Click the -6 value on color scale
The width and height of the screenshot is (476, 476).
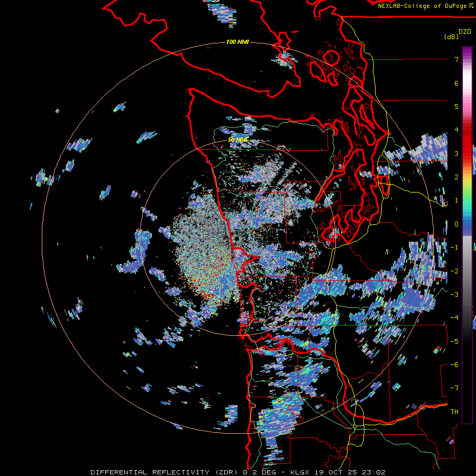(454, 365)
